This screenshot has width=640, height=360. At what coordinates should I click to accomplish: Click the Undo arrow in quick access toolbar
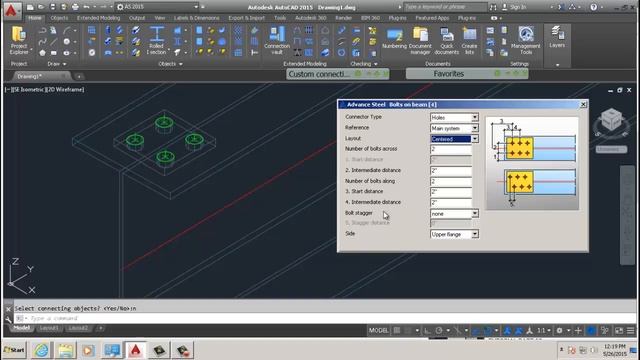coord(86,7)
